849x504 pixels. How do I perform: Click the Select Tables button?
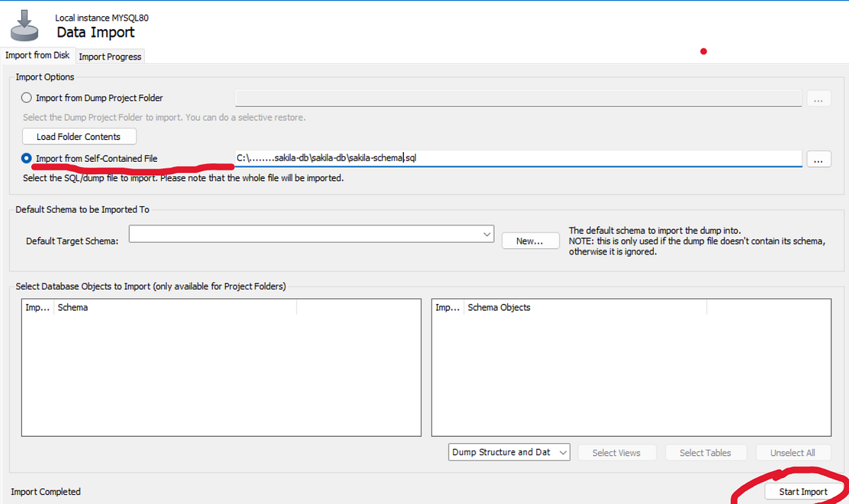pos(705,452)
